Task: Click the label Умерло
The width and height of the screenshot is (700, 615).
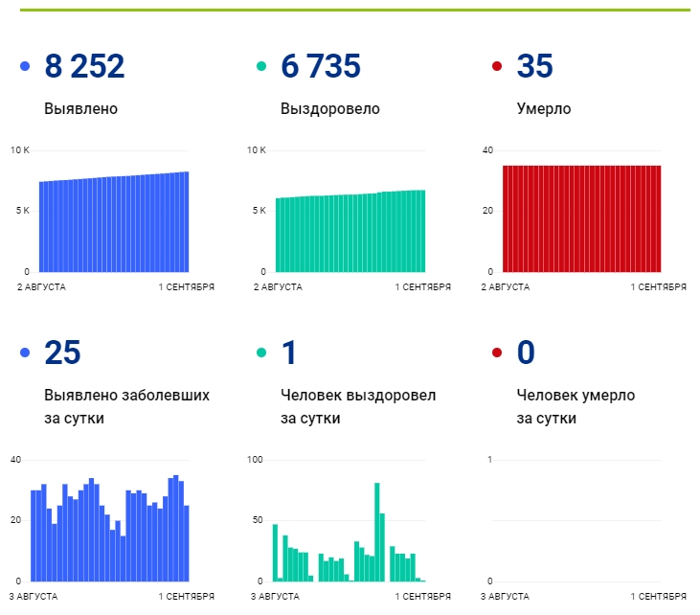Action: pos(544,108)
